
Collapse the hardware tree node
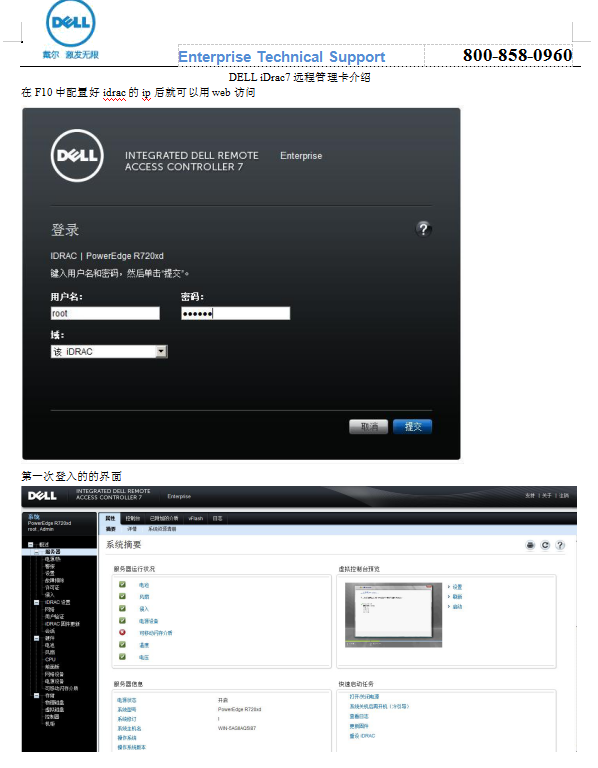(37, 638)
